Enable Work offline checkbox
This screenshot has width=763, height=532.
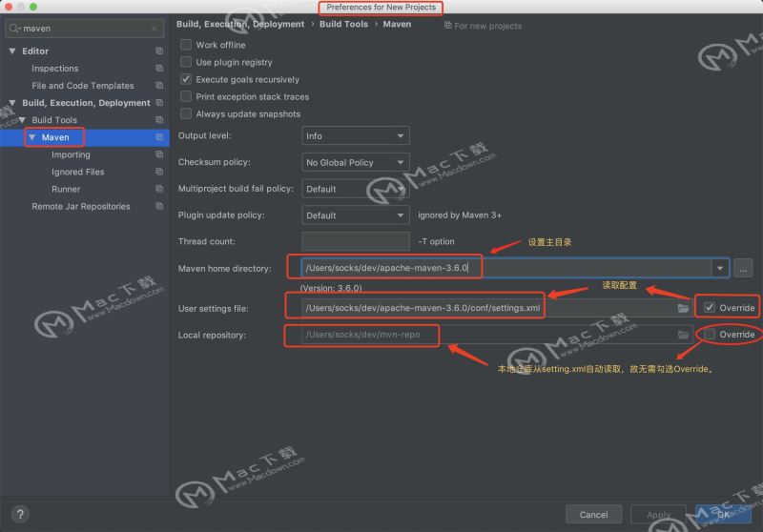186,45
